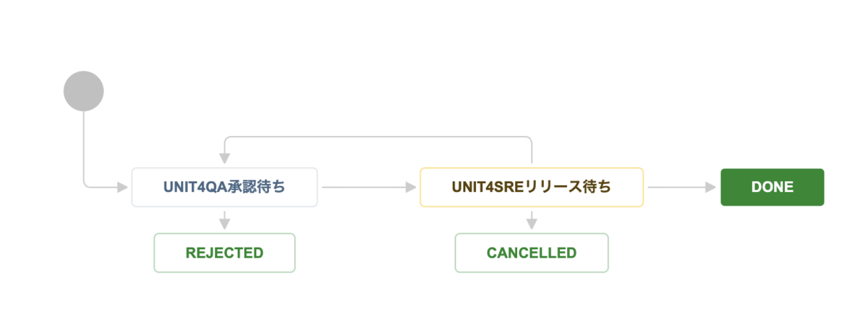
Task: Click top-right corner bend of return transition
Action: 529,137
